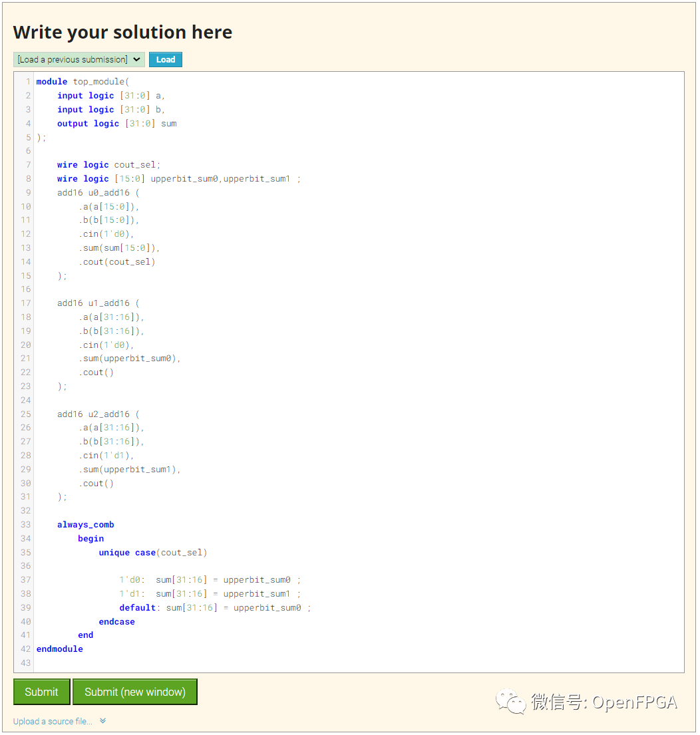Click the '.cout(cout_sel)' line

116,262
